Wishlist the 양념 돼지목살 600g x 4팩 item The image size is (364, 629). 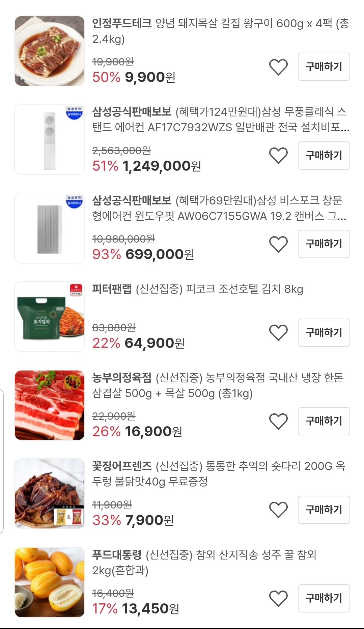[278, 67]
